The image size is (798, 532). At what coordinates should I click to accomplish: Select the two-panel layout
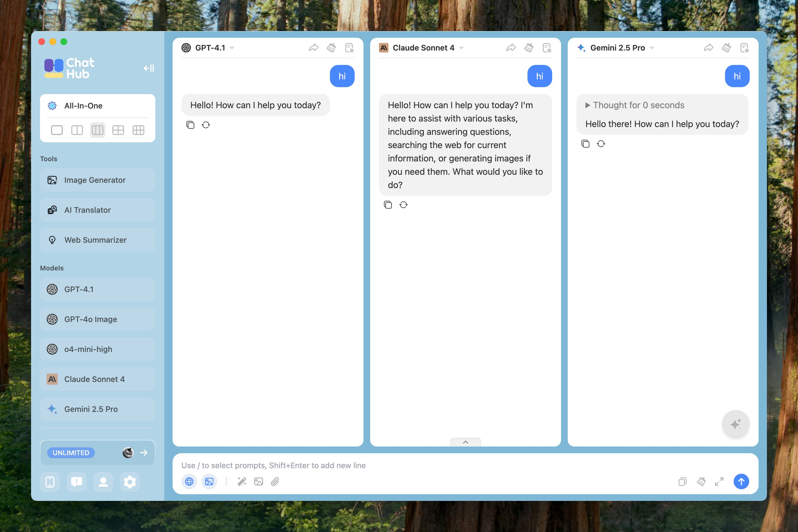coord(77,130)
